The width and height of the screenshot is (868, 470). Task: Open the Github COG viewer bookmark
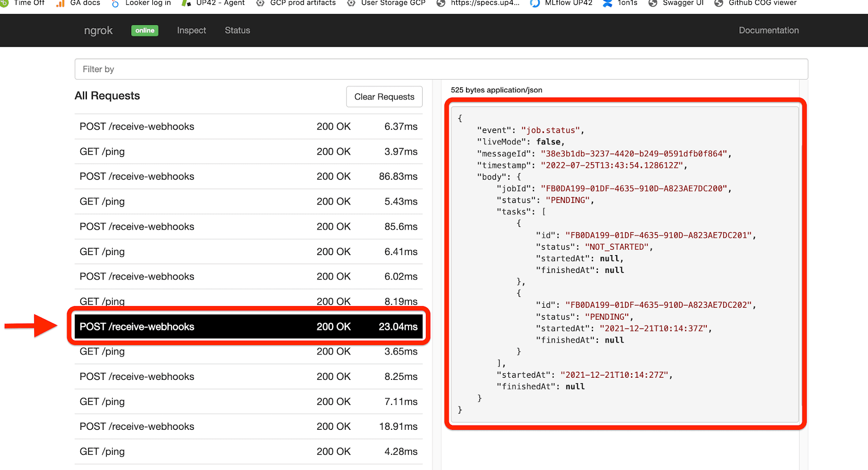(x=756, y=3)
